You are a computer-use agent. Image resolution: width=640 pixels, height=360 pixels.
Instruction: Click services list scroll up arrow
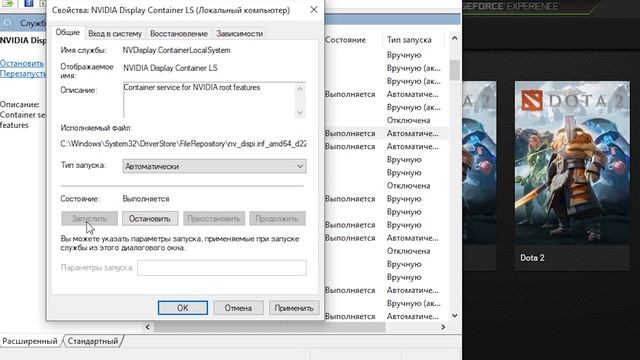click(x=454, y=38)
